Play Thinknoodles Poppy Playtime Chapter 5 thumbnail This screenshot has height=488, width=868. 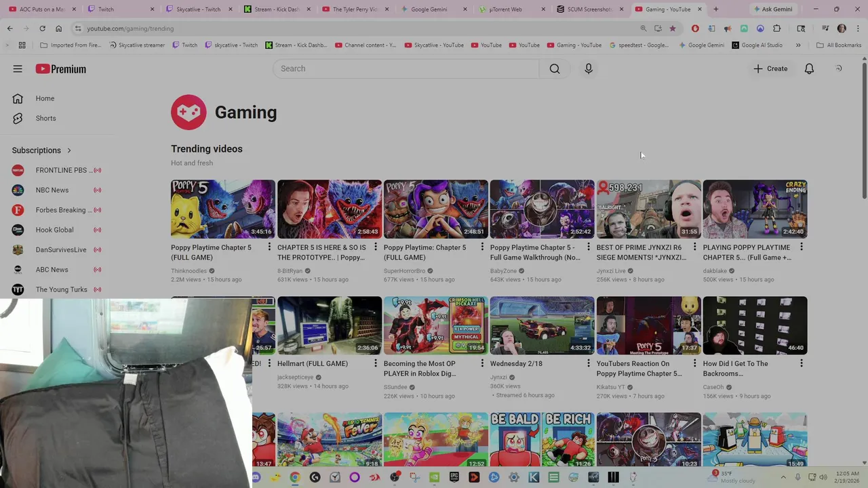223,209
